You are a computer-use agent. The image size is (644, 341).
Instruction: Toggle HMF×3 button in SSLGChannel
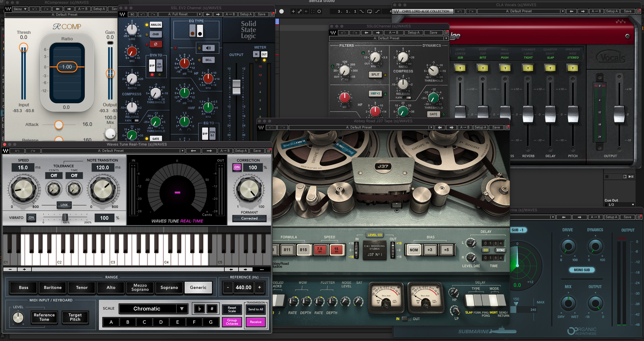375,94
